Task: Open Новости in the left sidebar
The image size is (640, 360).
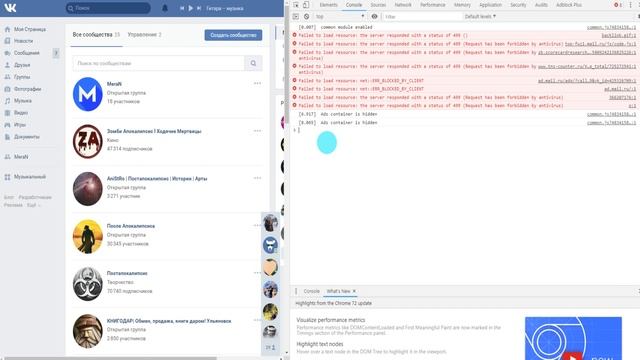Action: [23, 41]
